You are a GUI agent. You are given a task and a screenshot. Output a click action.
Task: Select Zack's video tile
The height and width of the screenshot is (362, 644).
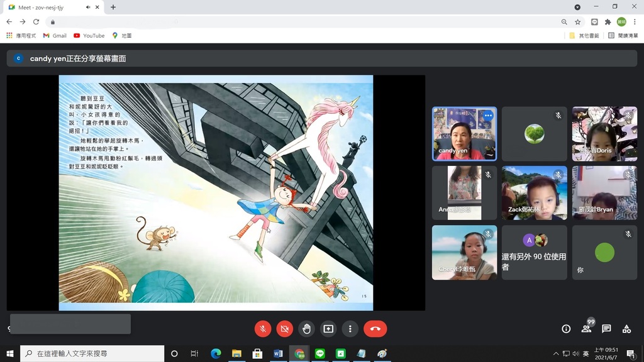535,193
